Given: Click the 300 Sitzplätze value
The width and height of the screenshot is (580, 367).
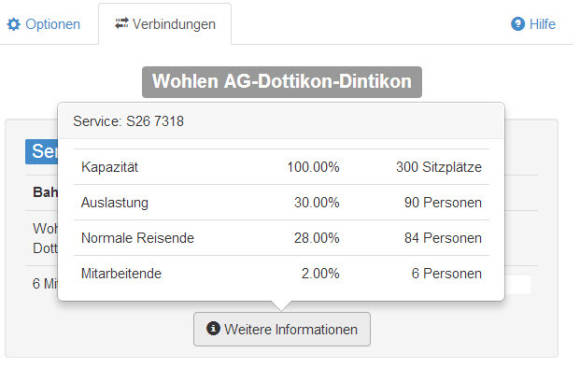Looking at the screenshot, I should (439, 167).
